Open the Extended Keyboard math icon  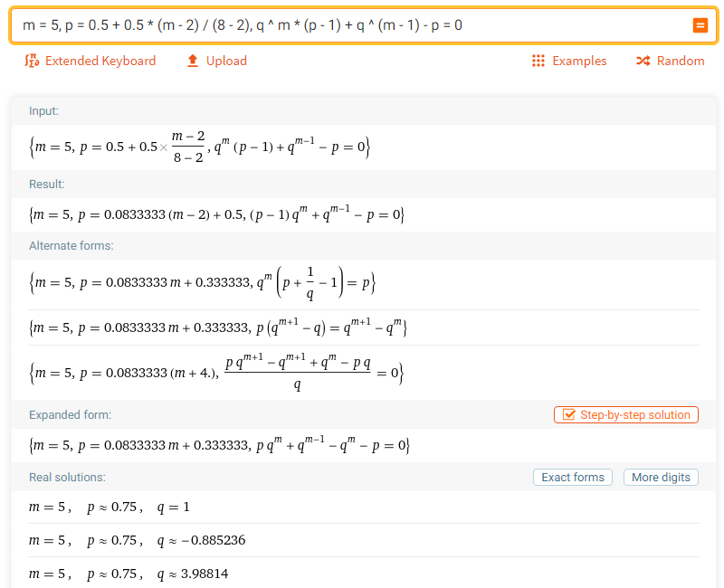tap(32, 61)
